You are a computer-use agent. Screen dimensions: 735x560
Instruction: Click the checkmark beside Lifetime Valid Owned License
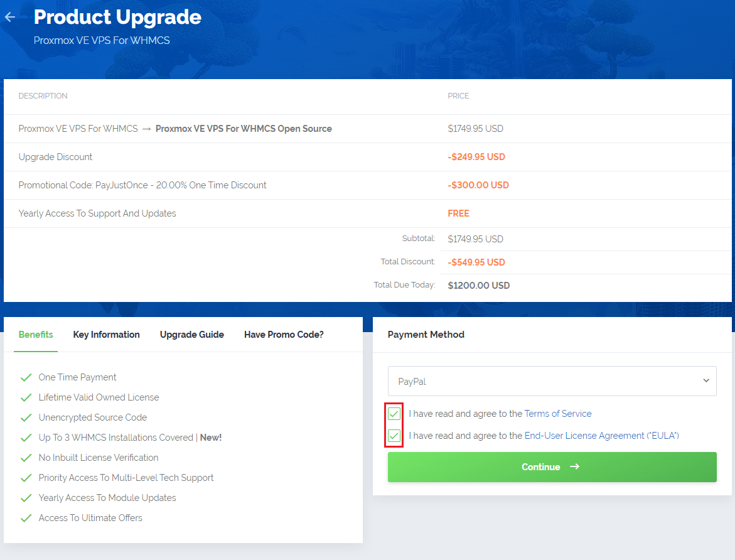(26, 397)
